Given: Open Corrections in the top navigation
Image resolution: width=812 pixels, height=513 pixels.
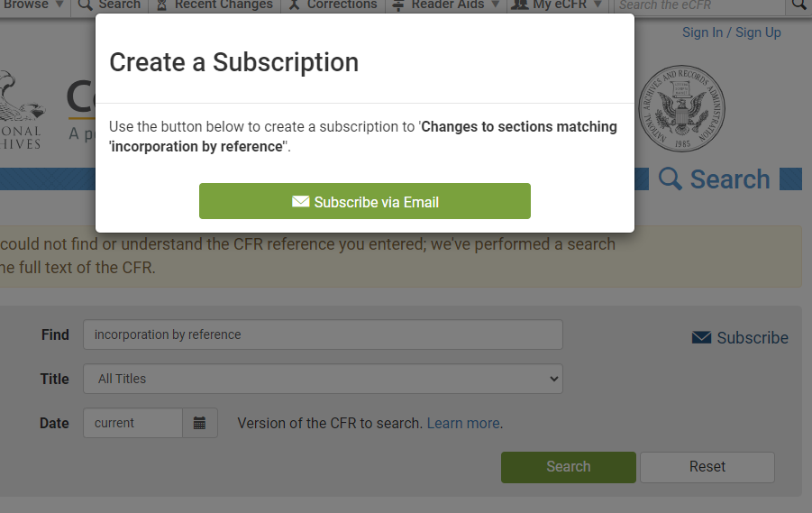Looking at the screenshot, I should (x=342, y=5).
